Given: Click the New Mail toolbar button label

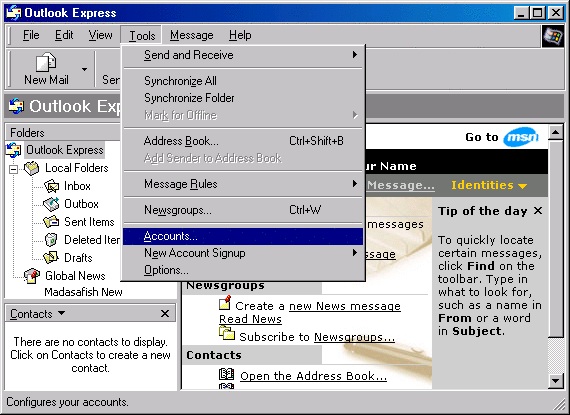Looking at the screenshot, I should 46,80.
